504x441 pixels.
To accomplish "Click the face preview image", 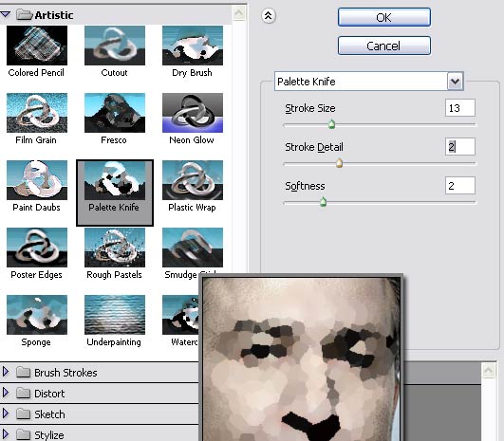I will click(302, 359).
